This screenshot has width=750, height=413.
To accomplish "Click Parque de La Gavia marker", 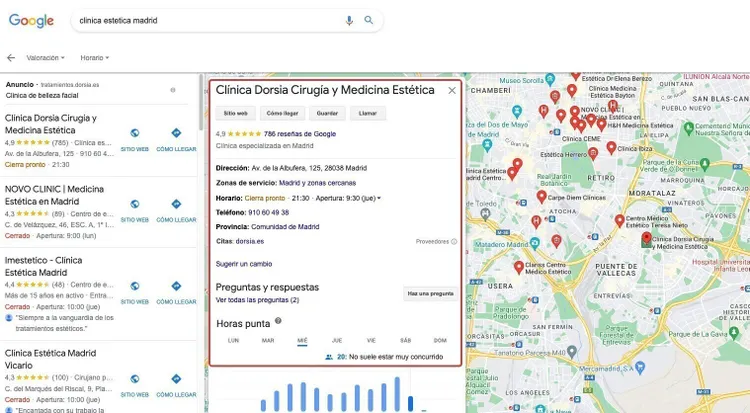I will click(x=734, y=334).
